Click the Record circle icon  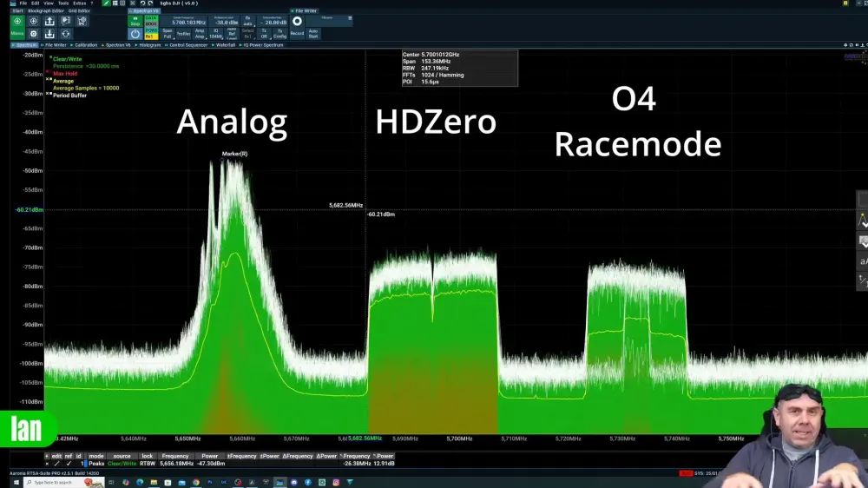297,21
